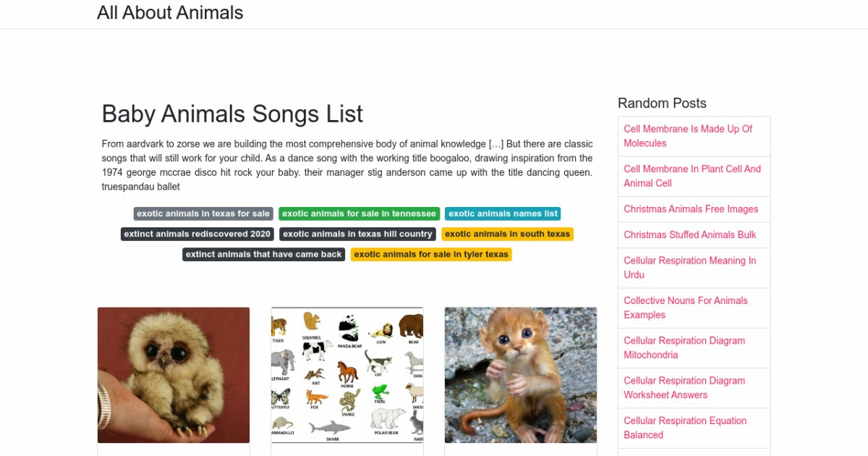The width and height of the screenshot is (868, 456).
Task: Open 'Collective Nouns For Animals Examples' post
Action: tap(685, 308)
